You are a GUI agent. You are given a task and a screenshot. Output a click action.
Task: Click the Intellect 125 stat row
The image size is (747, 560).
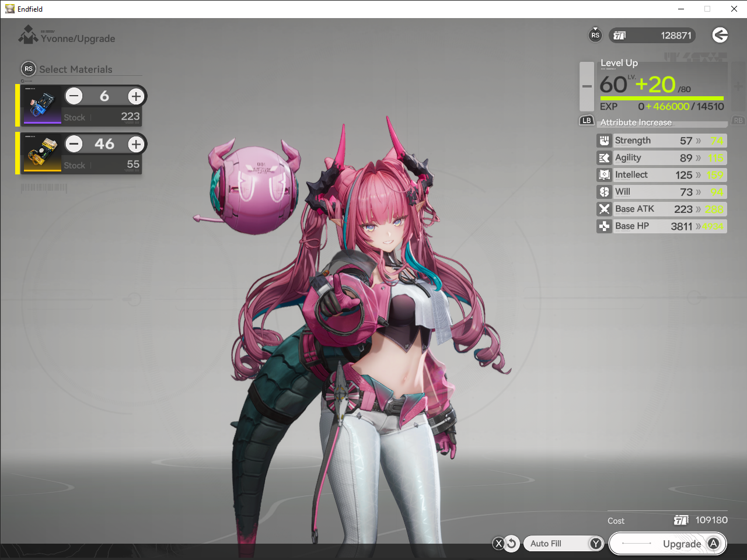pos(662,174)
